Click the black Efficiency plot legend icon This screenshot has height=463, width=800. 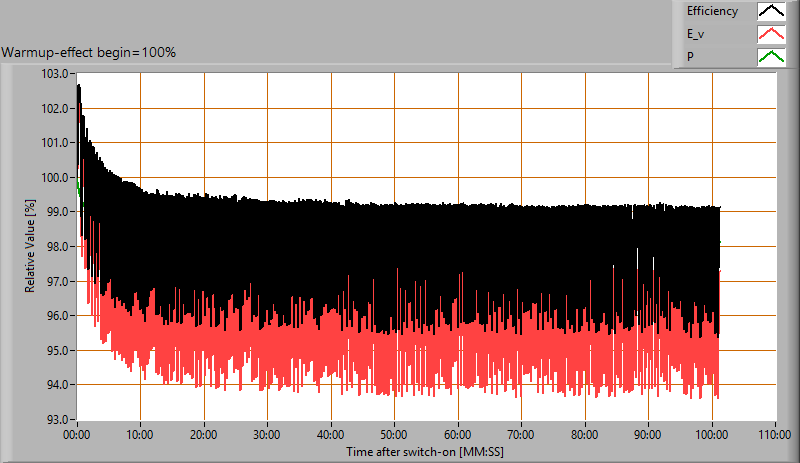(770, 12)
